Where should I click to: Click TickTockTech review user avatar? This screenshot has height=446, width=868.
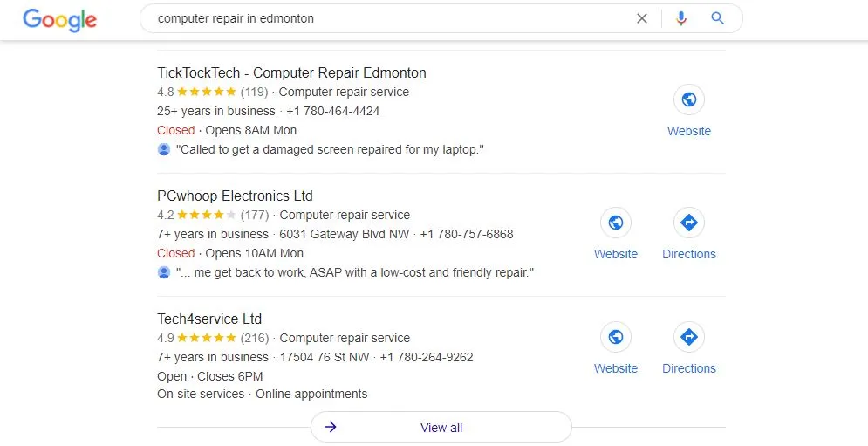(x=164, y=149)
